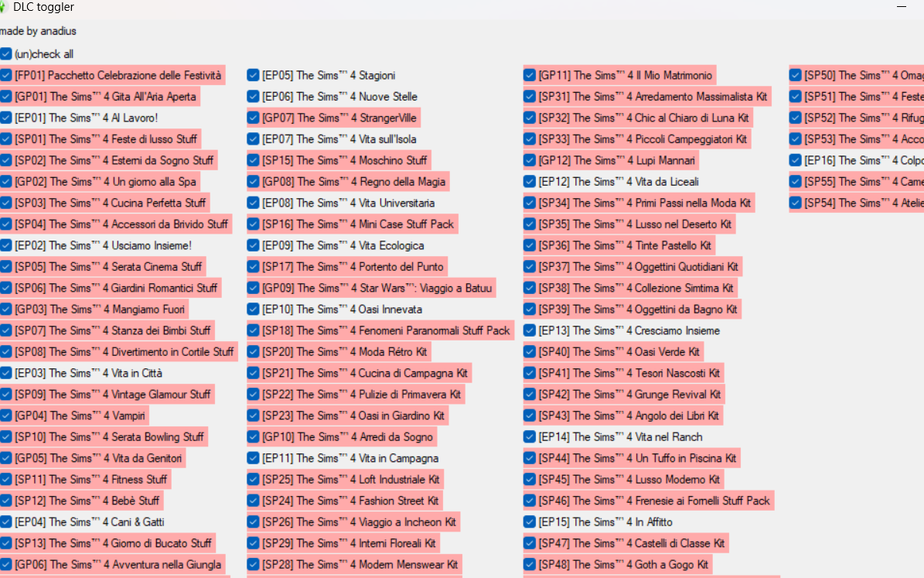Uncheck GP03 Mangiamo Fuori

6,309
